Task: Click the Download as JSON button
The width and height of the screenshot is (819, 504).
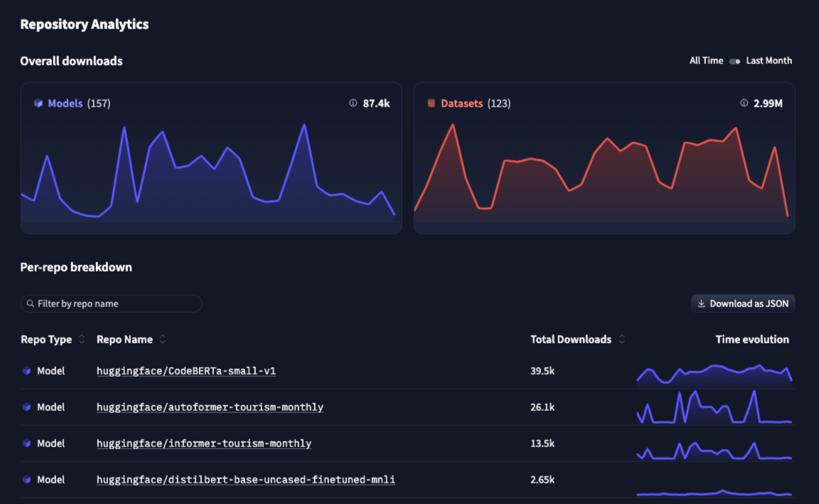Action: [x=743, y=304]
